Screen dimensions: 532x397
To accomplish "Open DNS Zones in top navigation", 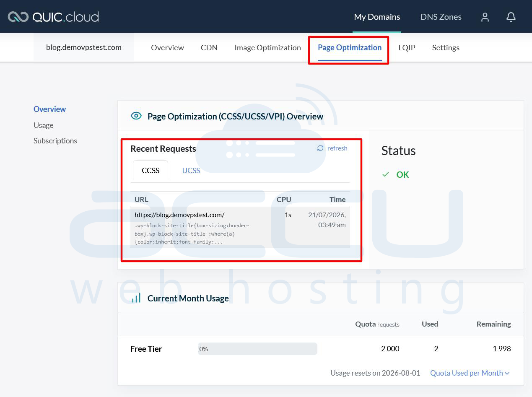I will [441, 17].
